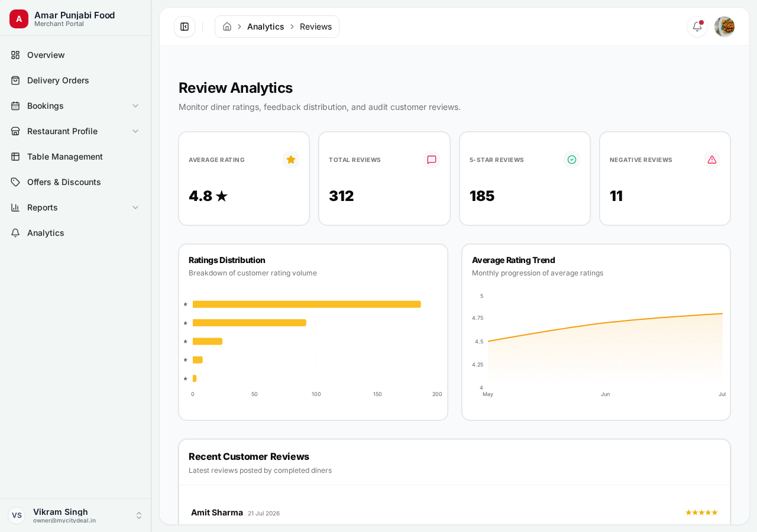The height and width of the screenshot is (532, 757).
Task: Go to home via breadcrumb icon
Action: click(x=227, y=27)
